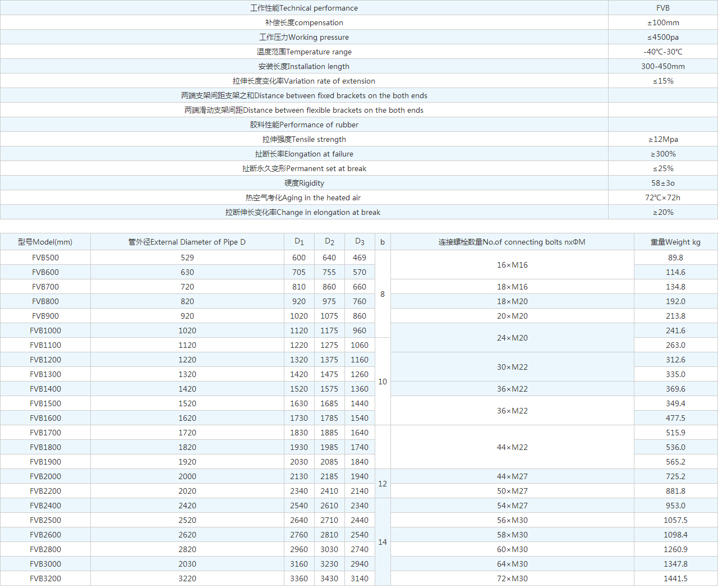Click the Model(mm) column header
Screen dimensions: 718x588
45,242
